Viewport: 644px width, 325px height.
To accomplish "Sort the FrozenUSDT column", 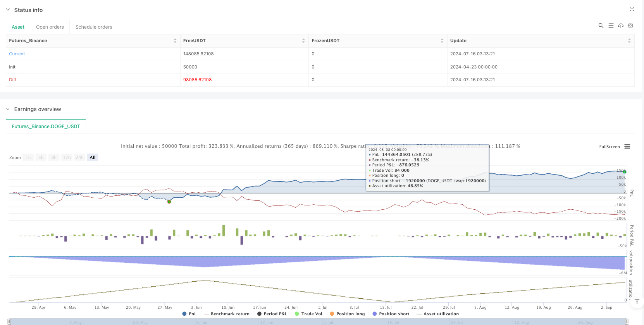I will pos(442,41).
